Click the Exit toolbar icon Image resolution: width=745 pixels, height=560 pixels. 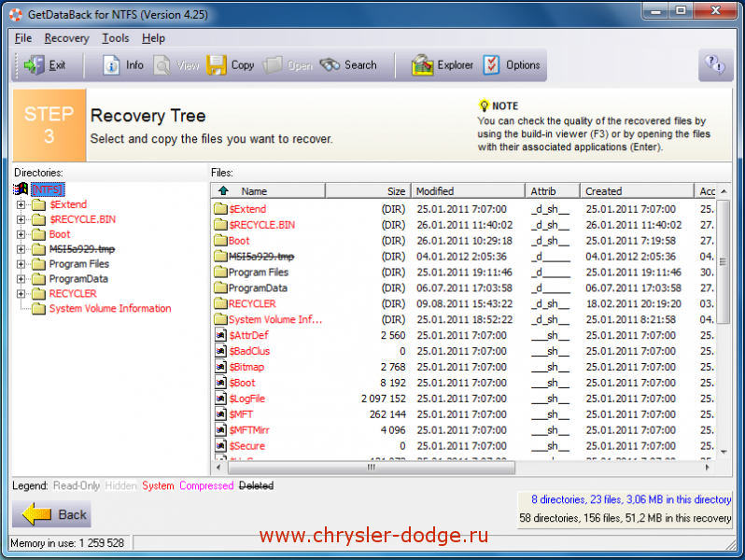[x=35, y=65]
